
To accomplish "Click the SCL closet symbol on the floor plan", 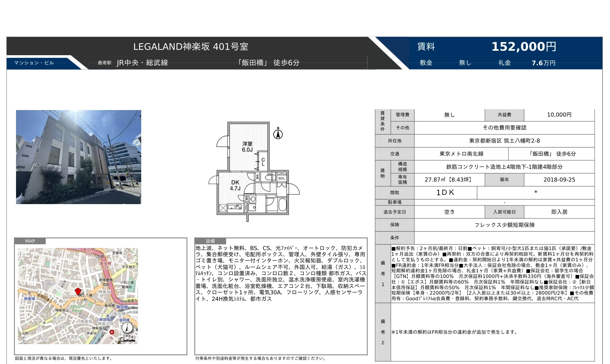I will [281, 178].
